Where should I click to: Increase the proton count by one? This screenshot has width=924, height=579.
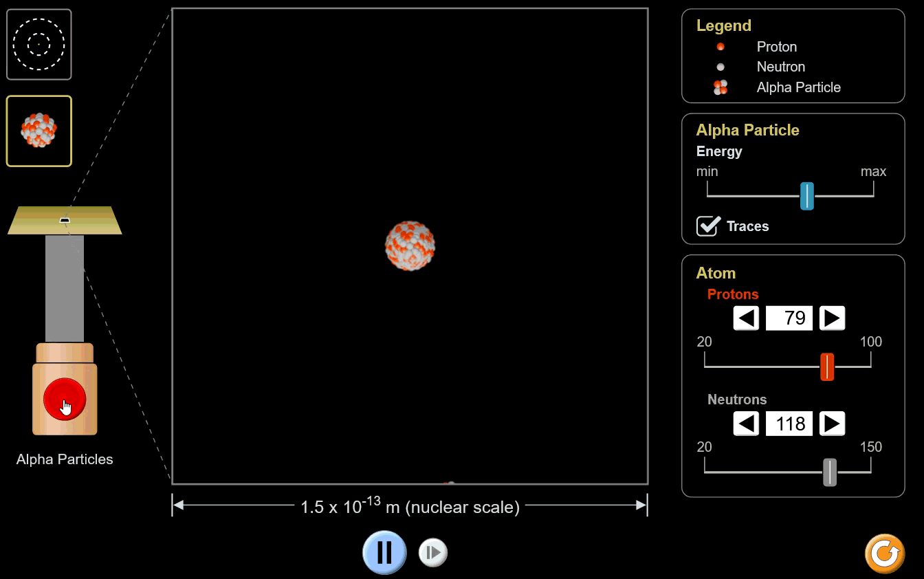point(832,318)
